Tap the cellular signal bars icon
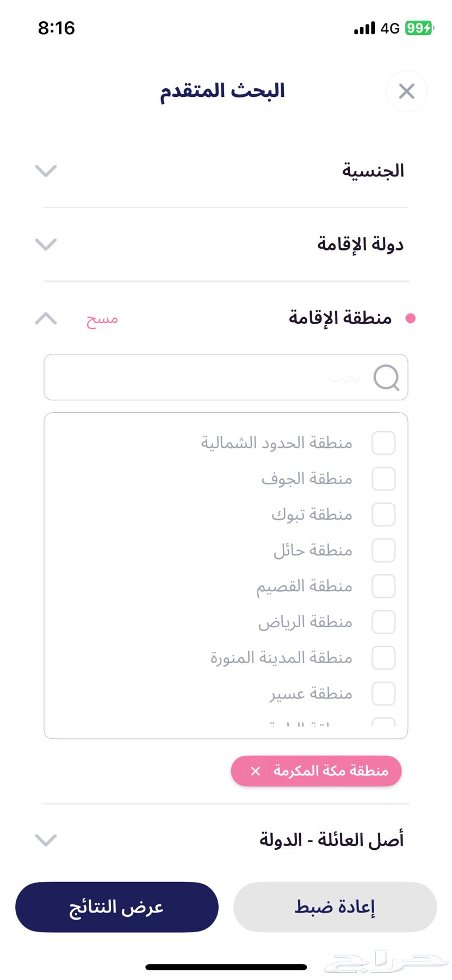This screenshot has width=452, height=980. (364, 28)
